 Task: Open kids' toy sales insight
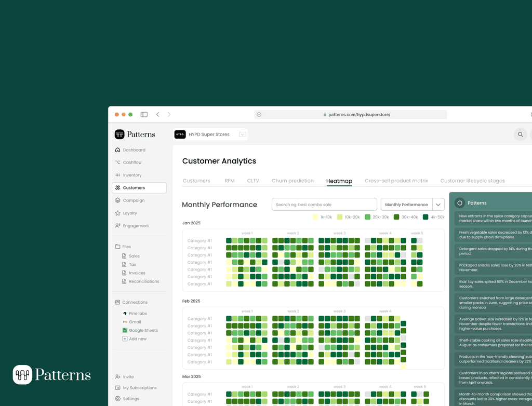point(494,284)
